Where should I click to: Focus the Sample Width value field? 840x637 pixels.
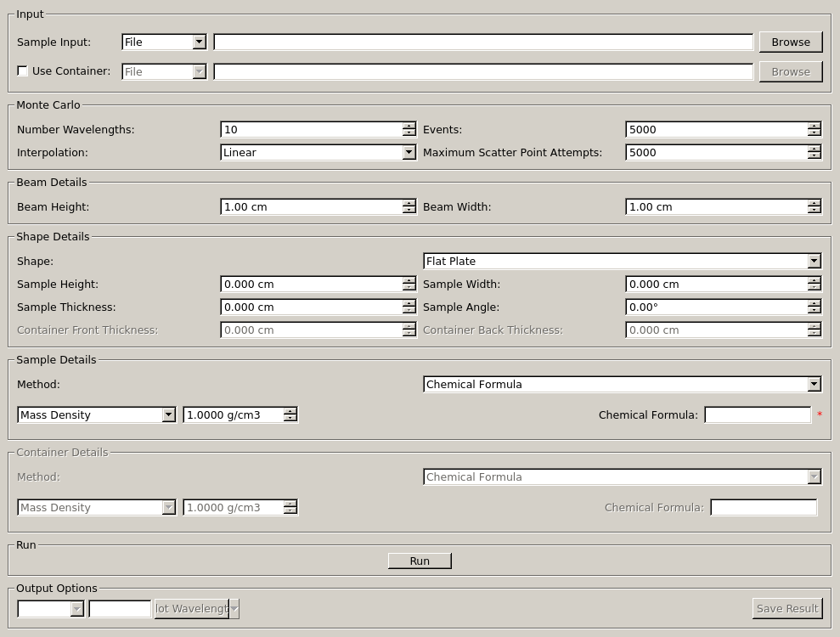click(x=716, y=285)
